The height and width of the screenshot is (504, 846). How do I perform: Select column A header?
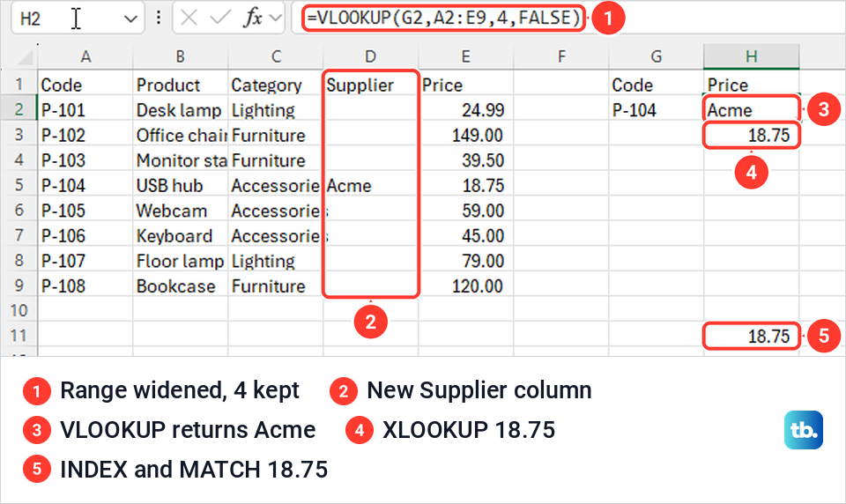pyautogui.click(x=85, y=56)
